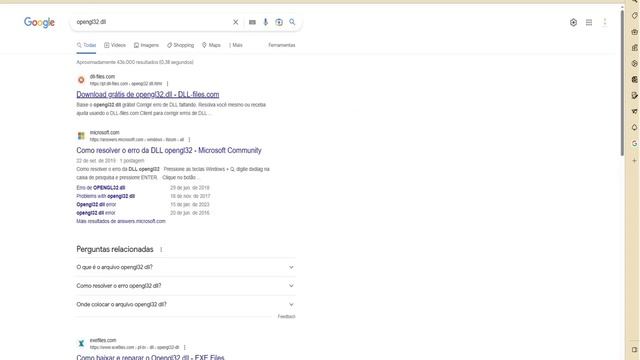Screen dimensions: 640x360
Task: Open 'Mais resultados de answers.microsoft.com'
Action: pos(121,221)
